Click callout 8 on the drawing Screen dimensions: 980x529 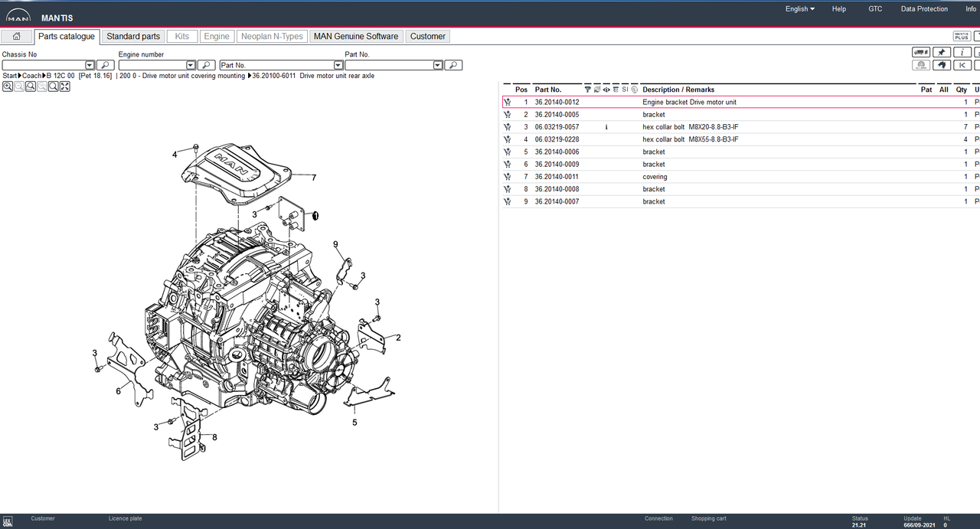pyautogui.click(x=214, y=437)
